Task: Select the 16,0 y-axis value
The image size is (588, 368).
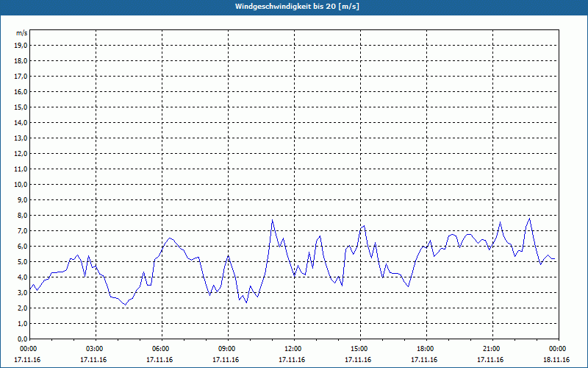Action: [21, 91]
